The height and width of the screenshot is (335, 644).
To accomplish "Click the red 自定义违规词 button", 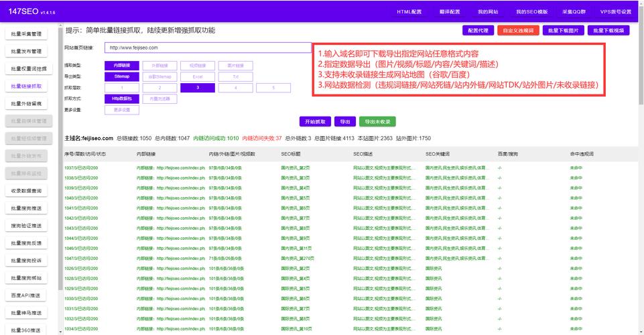I will tap(518, 30).
